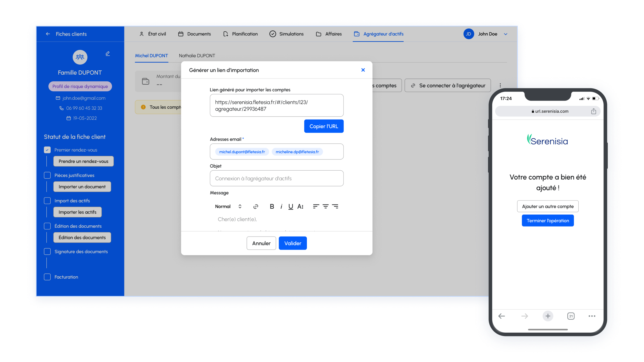Screen dimensions: 644x362
Task: Click the left-align text icon
Action: [x=316, y=206]
